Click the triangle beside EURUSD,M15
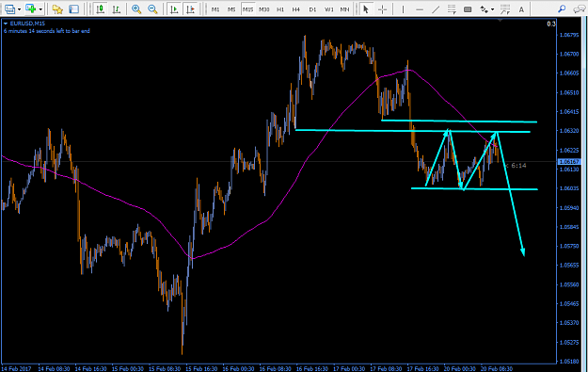588x372 pixels. [6, 24]
